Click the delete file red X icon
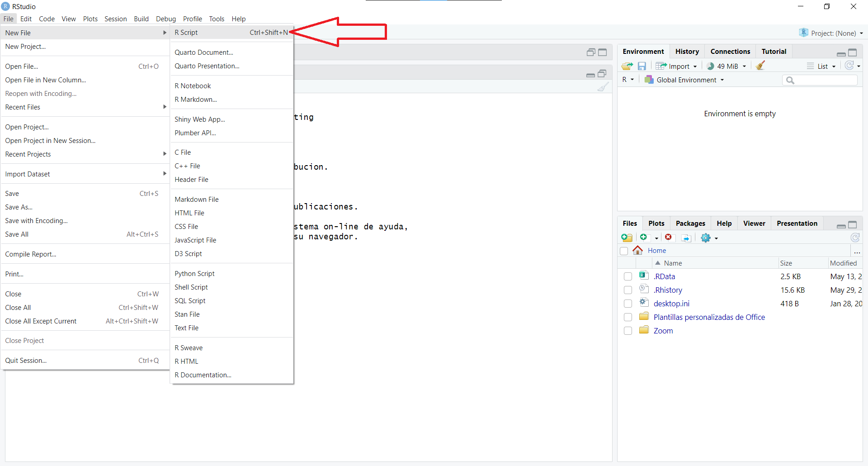 668,238
